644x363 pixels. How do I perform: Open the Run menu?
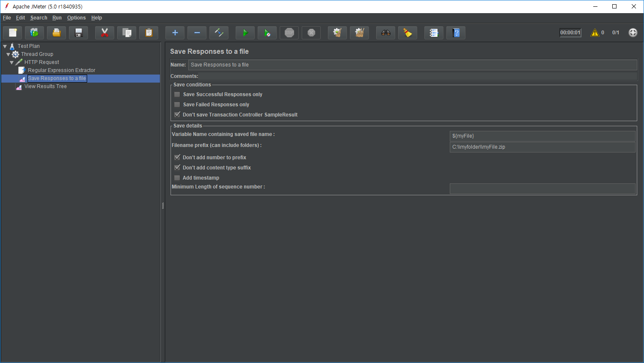click(x=57, y=18)
